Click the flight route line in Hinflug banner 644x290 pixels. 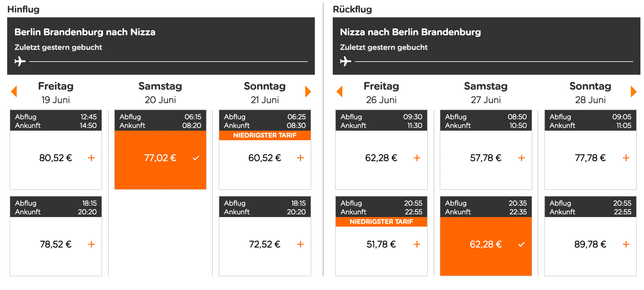[x=167, y=62]
